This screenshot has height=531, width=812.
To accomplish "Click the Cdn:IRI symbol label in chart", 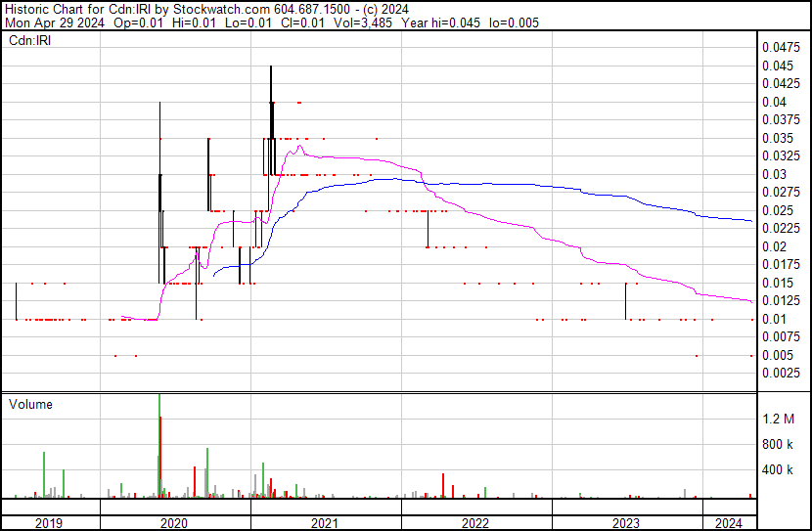I will [x=30, y=40].
